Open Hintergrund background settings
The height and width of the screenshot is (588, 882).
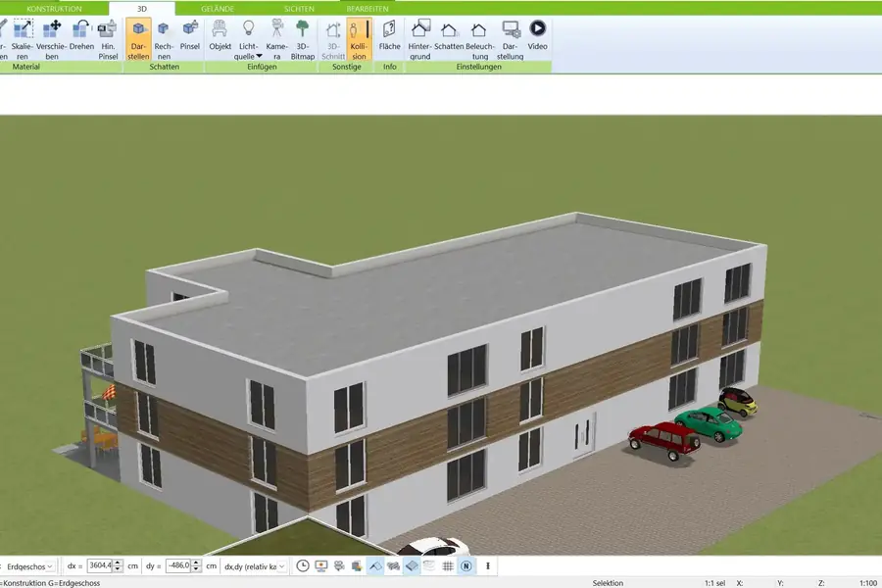click(420, 39)
